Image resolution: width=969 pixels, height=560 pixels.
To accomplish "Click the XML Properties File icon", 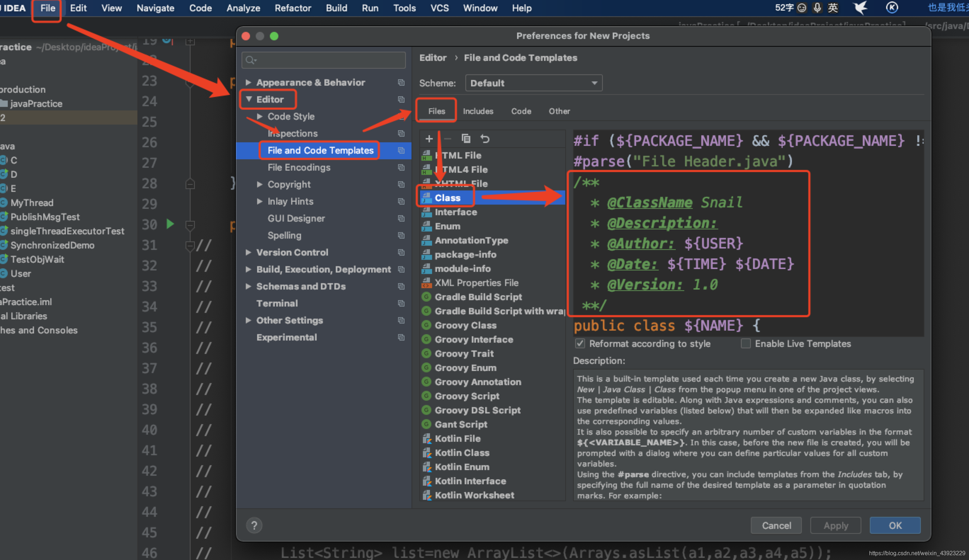I will tap(426, 283).
